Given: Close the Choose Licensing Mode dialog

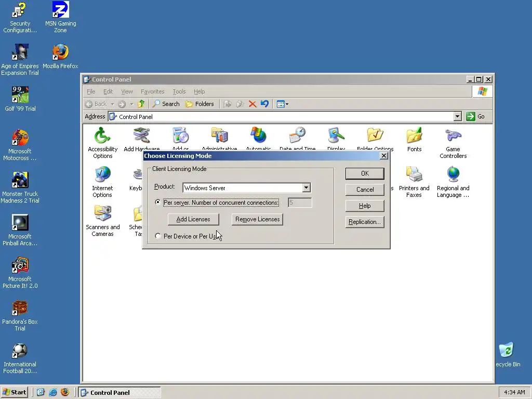Looking at the screenshot, I should tap(384, 156).
